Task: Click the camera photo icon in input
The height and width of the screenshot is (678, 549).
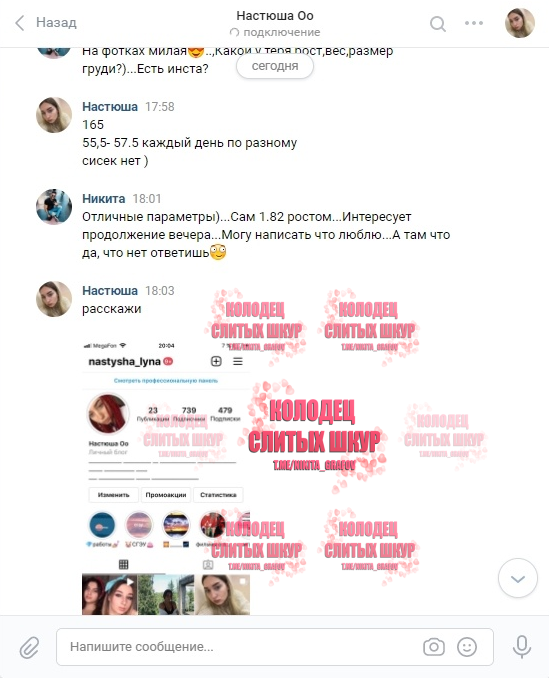Action: pos(434,647)
